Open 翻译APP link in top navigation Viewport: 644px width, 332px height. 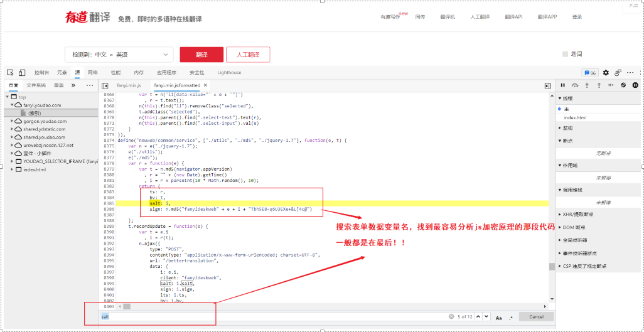tap(547, 17)
